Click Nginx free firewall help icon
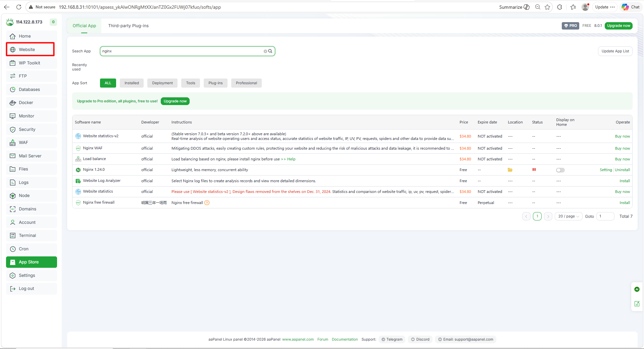Viewport: 644px width, 349px height. 207,203
